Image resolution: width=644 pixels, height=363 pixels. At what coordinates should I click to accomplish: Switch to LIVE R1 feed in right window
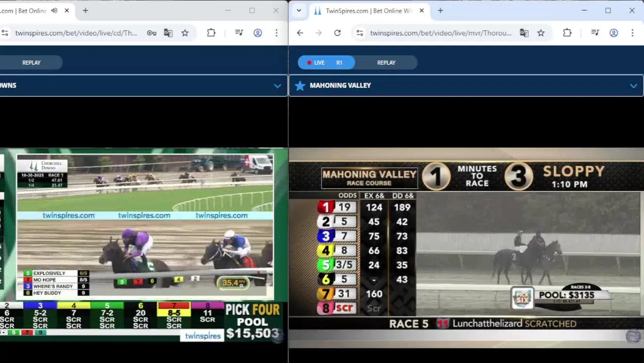pyautogui.click(x=326, y=63)
